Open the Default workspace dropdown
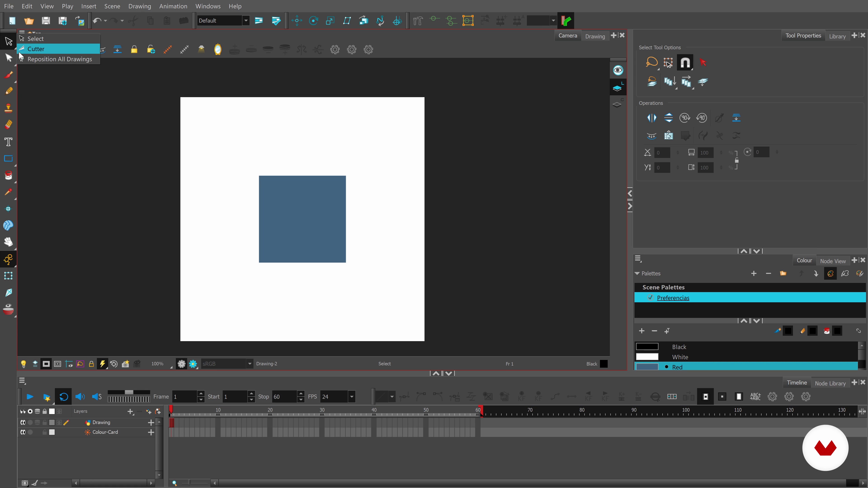 (x=246, y=21)
